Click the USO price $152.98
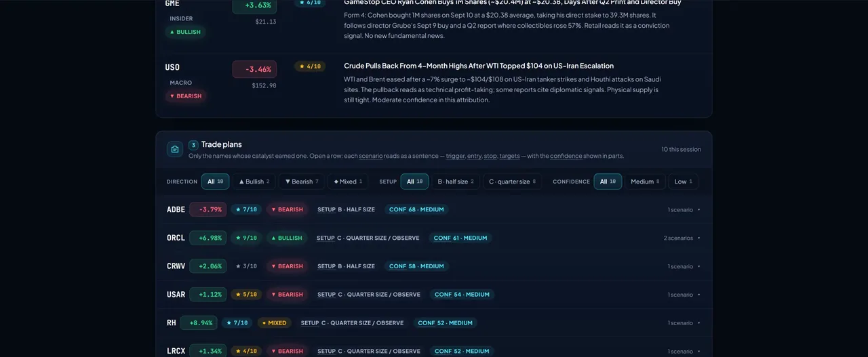868x357 pixels. click(x=264, y=86)
